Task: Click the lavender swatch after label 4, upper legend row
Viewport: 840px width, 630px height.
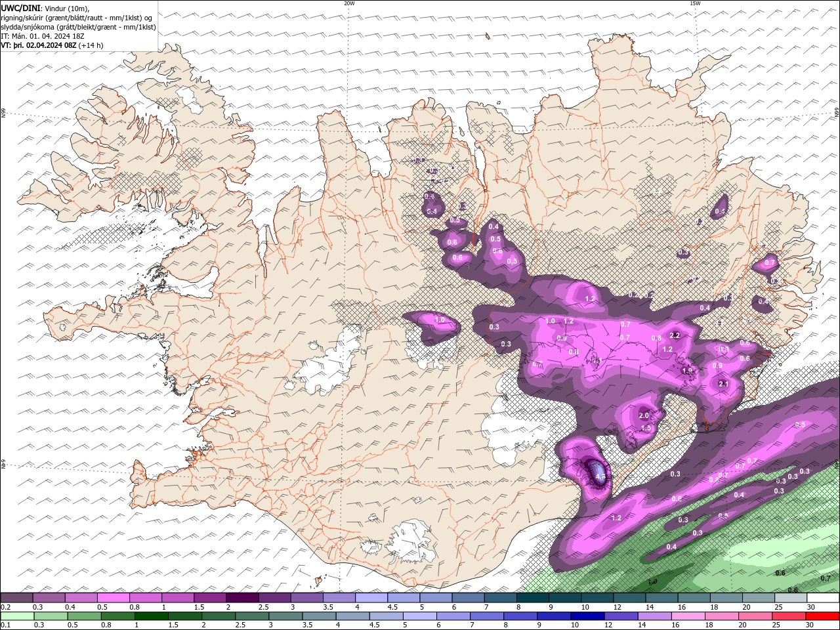Action: tap(371, 597)
